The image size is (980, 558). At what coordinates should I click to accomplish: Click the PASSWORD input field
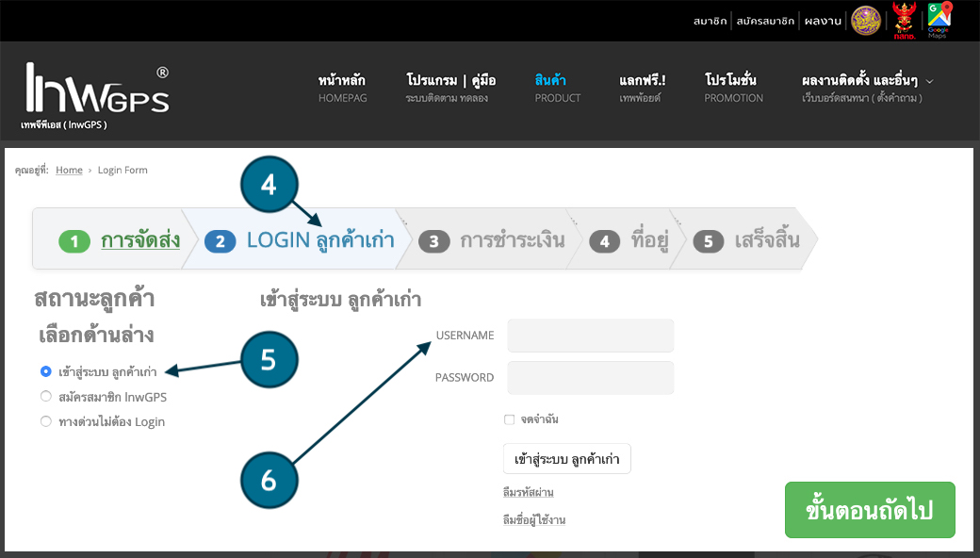pos(590,378)
